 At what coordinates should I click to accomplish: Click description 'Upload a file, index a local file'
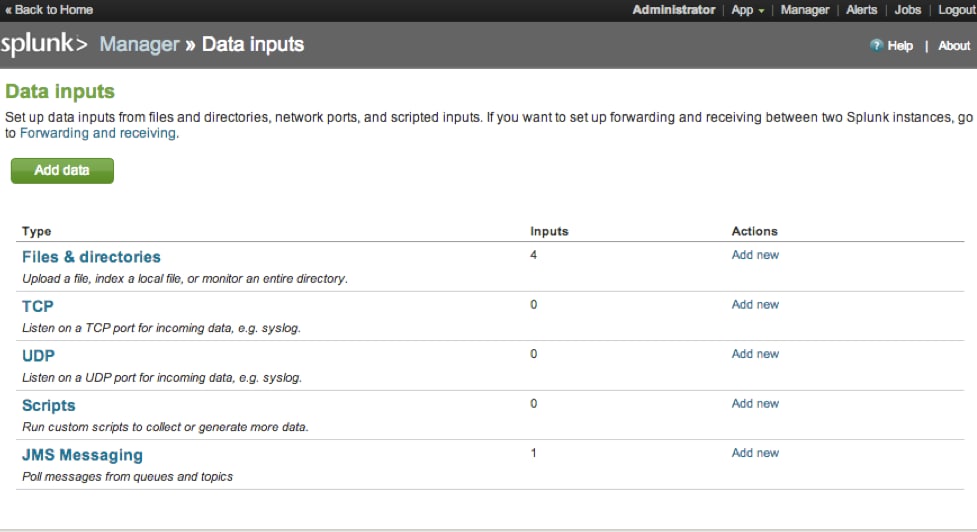(x=184, y=279)
